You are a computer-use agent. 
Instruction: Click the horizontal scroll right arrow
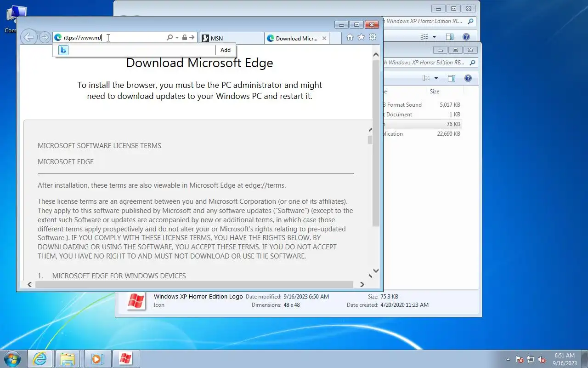[x=362, y=285]
